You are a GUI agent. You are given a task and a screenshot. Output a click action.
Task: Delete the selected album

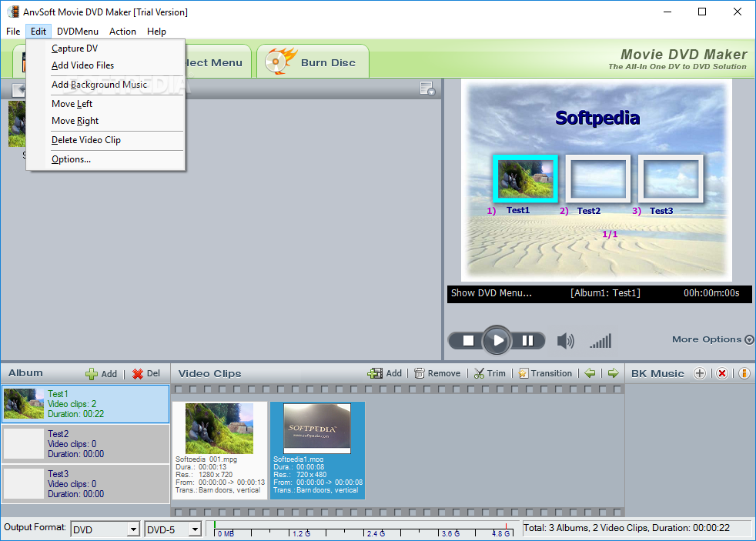pos(146,374)
